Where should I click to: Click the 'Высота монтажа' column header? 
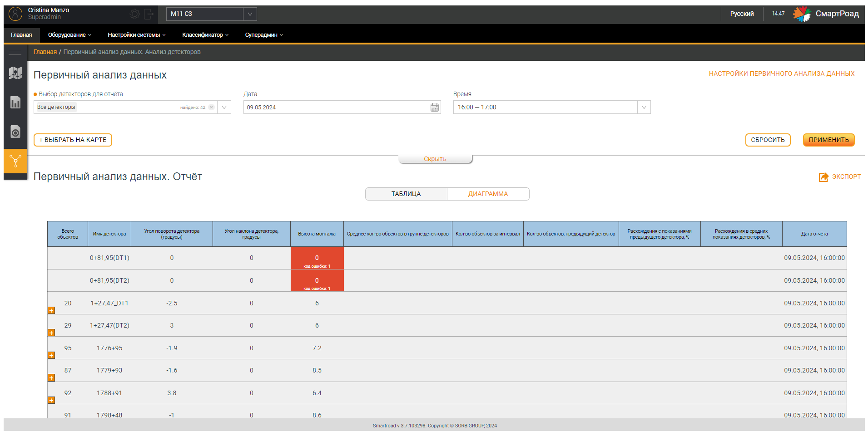pyautogui.click(x=317, y=234)
